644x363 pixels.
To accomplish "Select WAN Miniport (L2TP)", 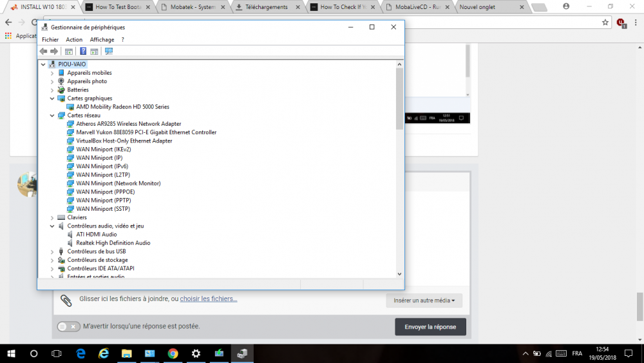I will (x=103, y=175).
